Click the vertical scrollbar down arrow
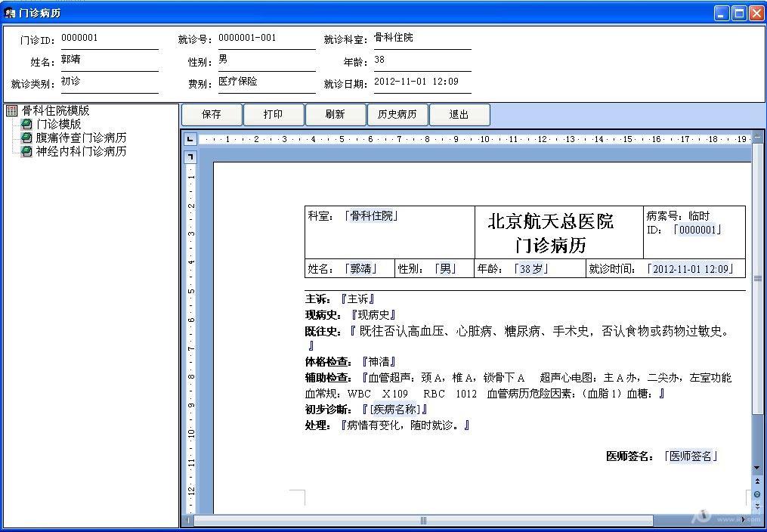The height and width of the screenshot is (532, 767). click(x=757, y=468)
